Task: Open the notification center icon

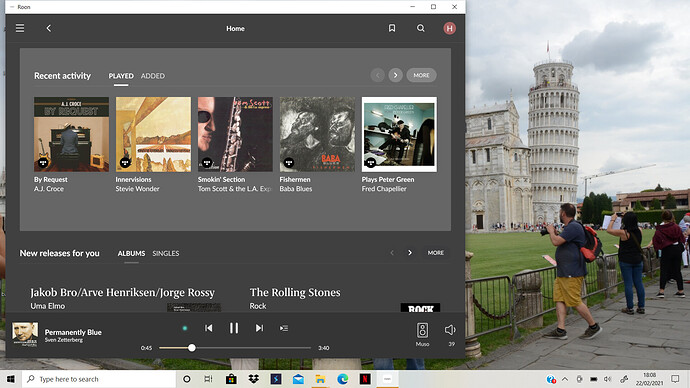Action: pos(675,379)
